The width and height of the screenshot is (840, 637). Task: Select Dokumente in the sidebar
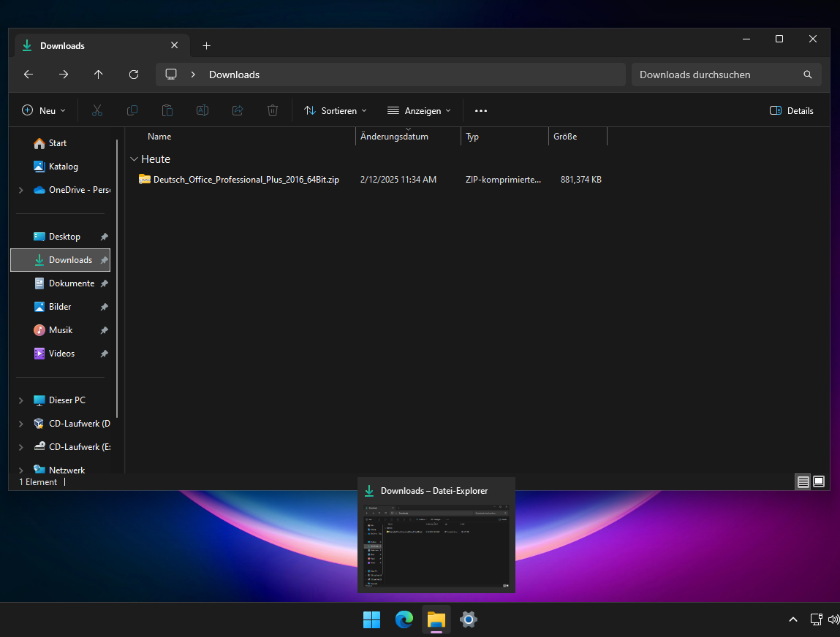[x=71, y=283]
